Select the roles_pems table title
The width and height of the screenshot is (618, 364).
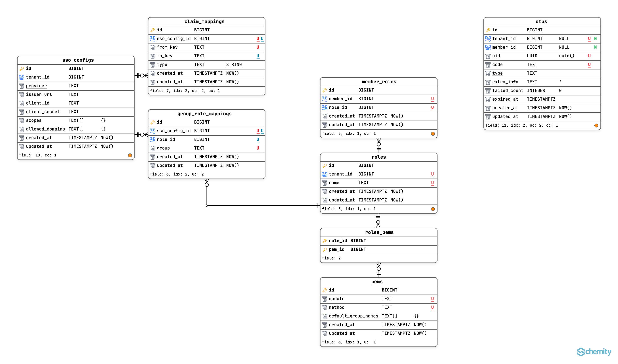click(x=379, y=232)
